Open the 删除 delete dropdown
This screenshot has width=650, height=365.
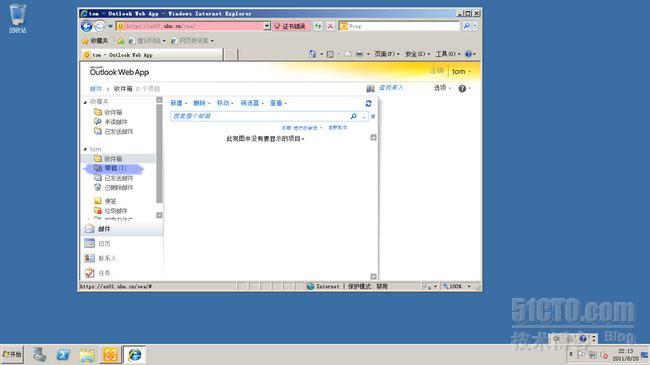[x=202, y=103]
